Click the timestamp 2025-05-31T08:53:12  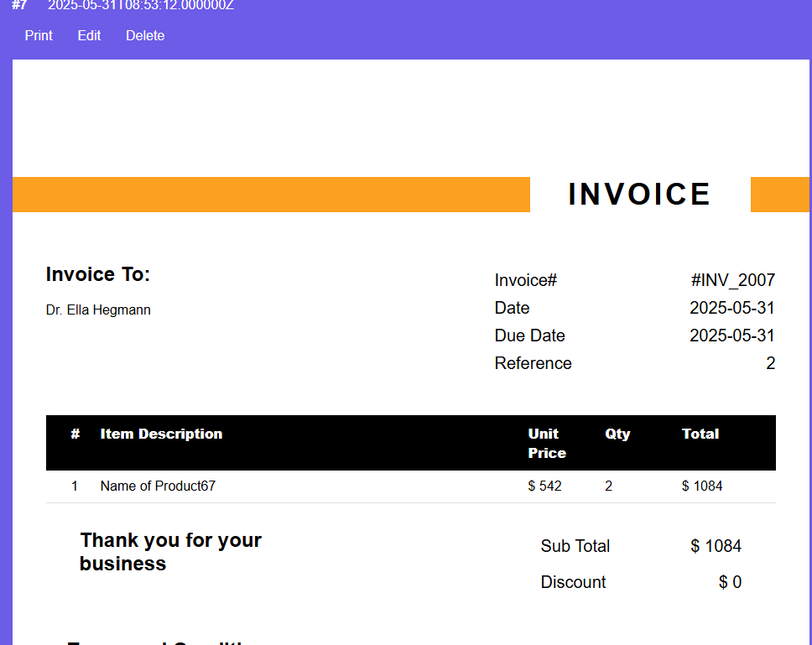pos(140,5)
